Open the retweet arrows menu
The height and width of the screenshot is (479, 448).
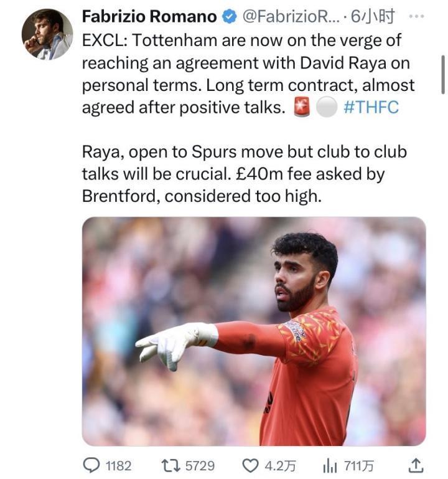(x=170, y=465)
